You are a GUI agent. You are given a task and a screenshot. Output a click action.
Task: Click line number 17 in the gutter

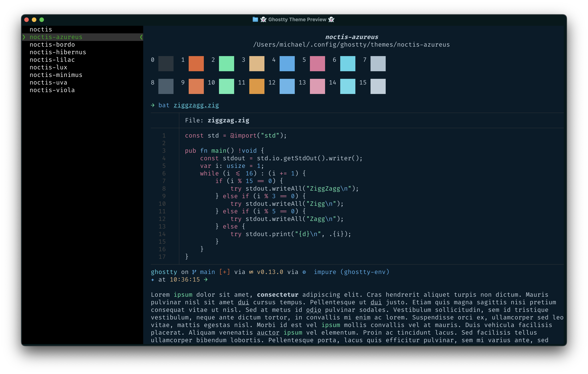coord(162,257)
